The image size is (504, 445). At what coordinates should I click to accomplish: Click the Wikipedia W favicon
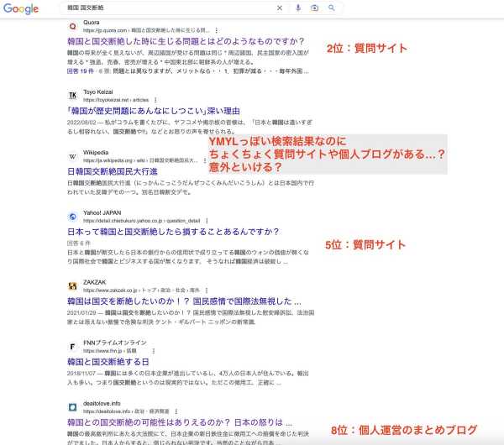pyautogui.click(x=73, y=156)
